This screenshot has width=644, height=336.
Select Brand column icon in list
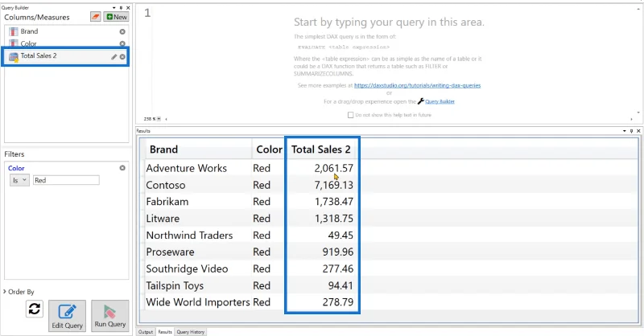click(x=14, y=31)
